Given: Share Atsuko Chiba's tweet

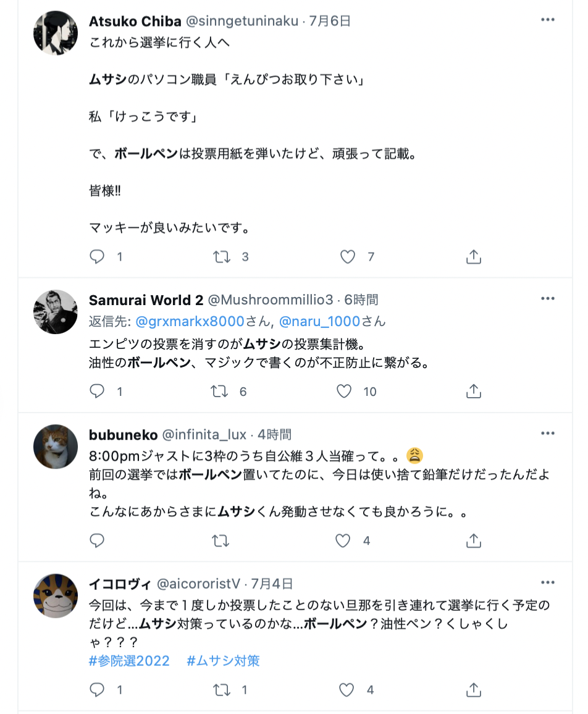Looking at the screenshot, I should 474,257.
